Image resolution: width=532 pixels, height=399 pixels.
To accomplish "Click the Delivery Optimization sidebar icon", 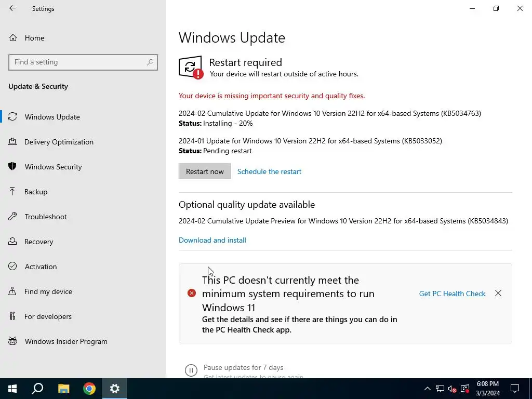I will (12, 141).
